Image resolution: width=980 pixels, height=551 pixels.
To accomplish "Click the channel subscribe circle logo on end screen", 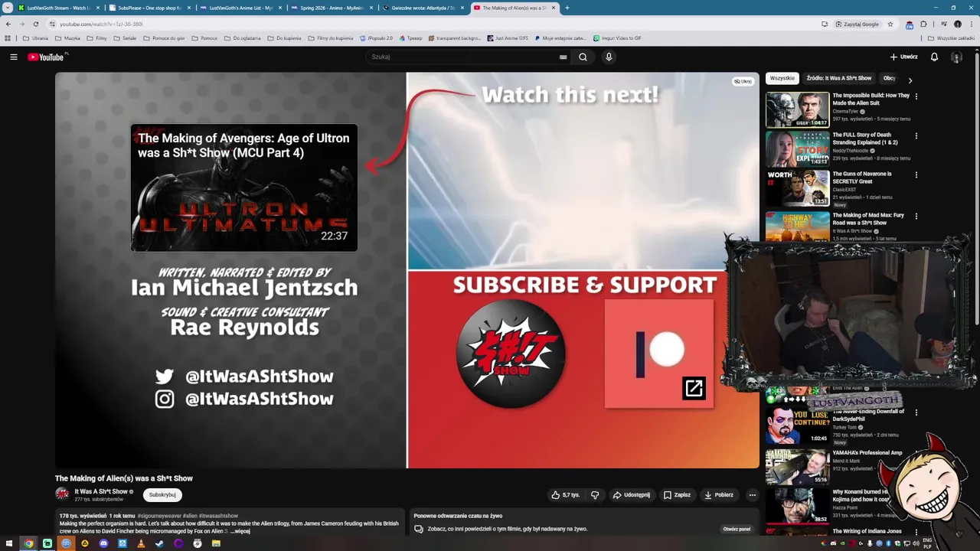I will (511, 354).
